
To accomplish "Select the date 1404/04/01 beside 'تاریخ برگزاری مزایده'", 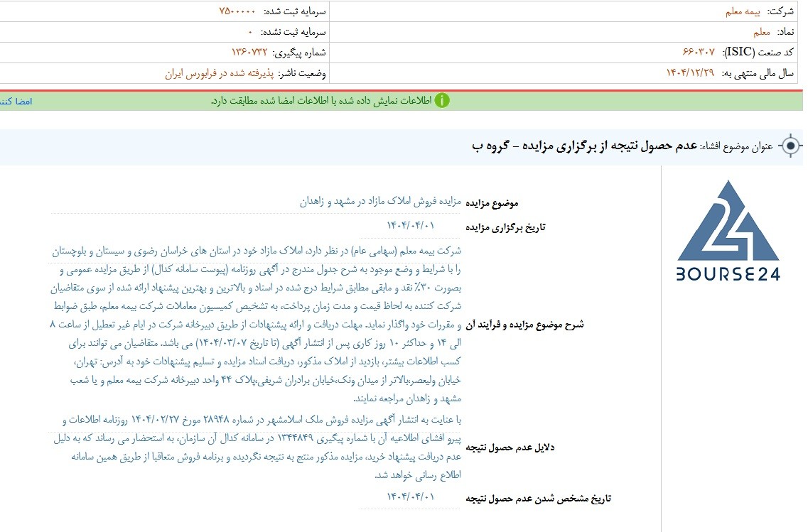I will tap(411, 226).
